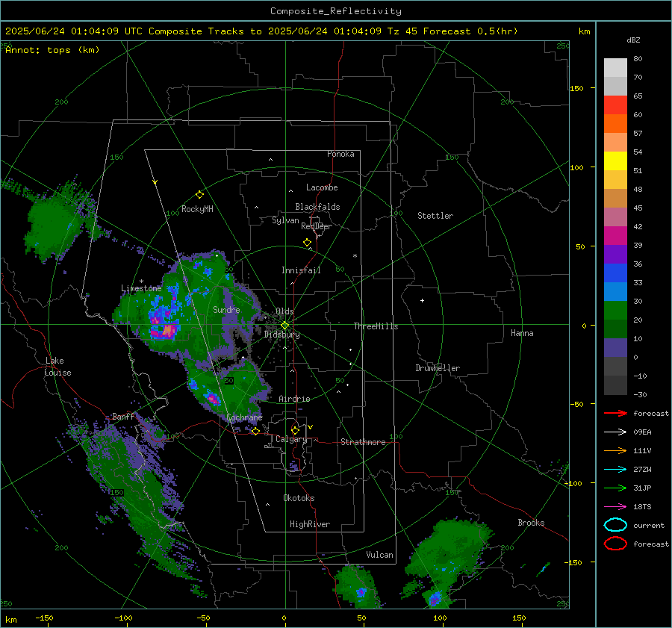This screenshot has height=628, width=672.
Task: Click the Vulcan town label
Action: [x=379, y=555]
